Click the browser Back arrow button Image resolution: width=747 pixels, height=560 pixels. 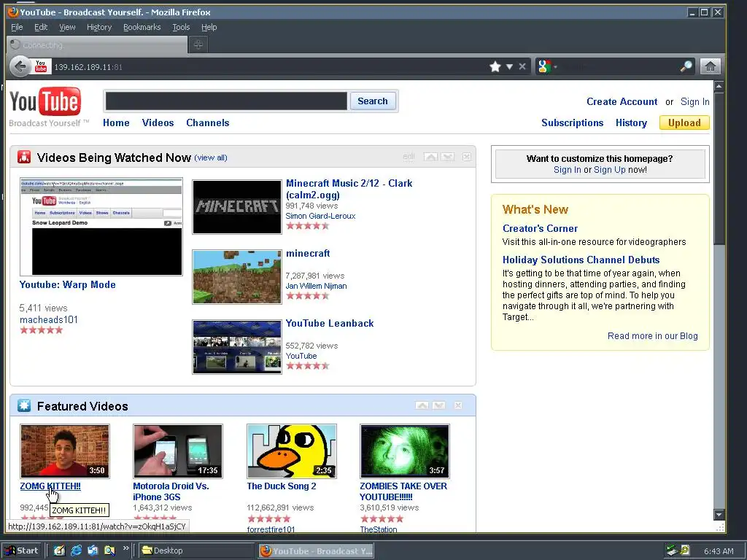20,66
